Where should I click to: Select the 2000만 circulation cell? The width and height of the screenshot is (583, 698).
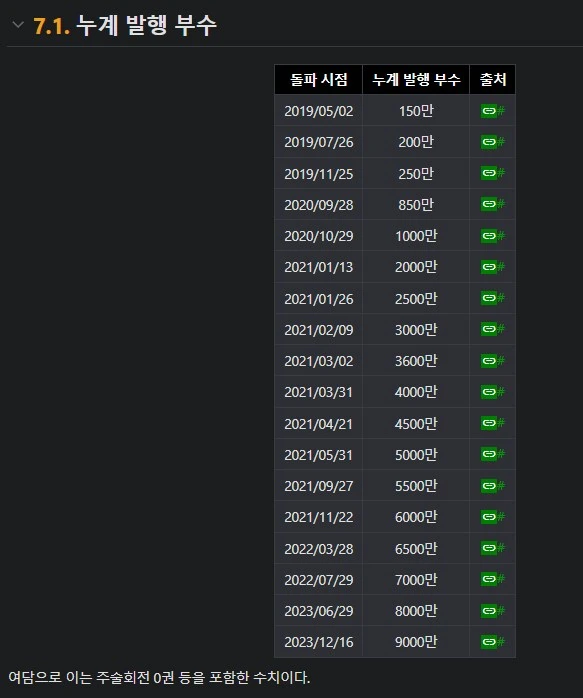click(x=416, y=267)
